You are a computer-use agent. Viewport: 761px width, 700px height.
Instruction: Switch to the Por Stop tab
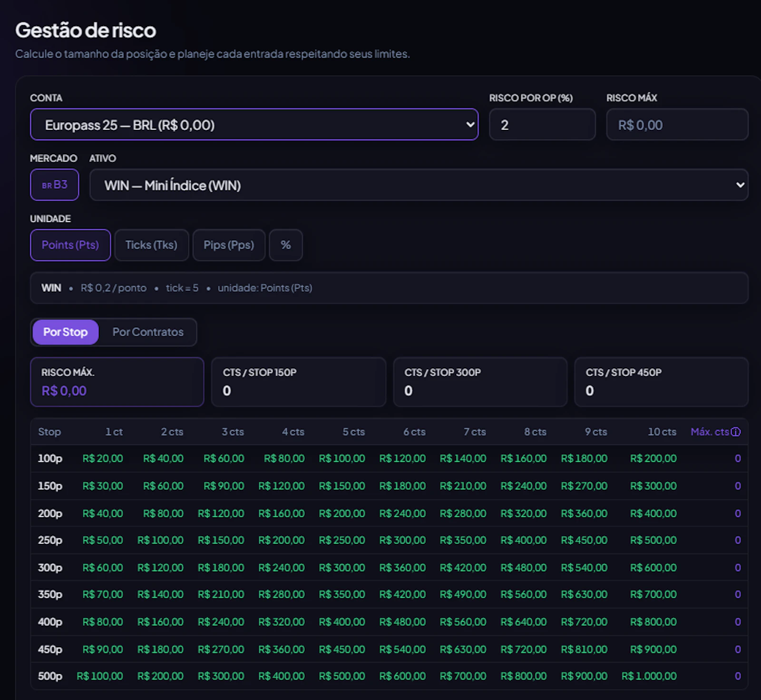[66, 332]
